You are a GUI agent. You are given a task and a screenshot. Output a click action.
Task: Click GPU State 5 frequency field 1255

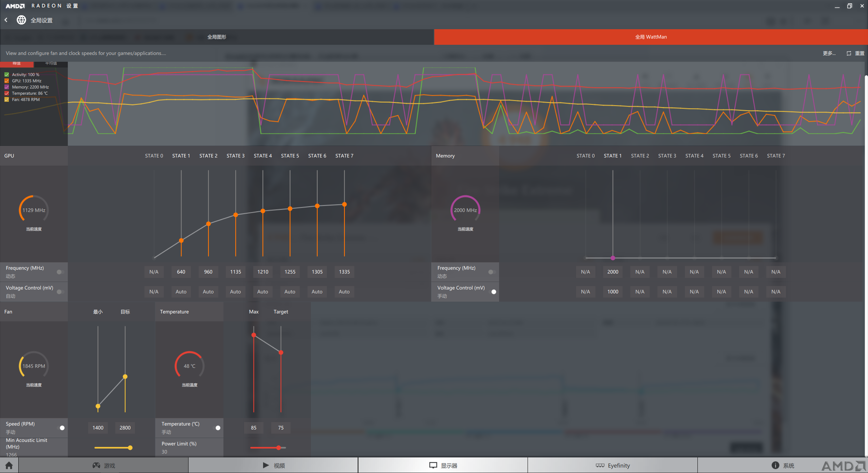tap(290, 272)
